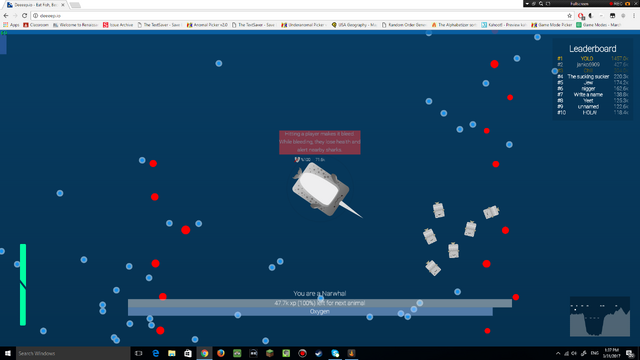The image size is (640, 360).
Task: Reload the deeeep.io page
Action: [x=24, y=16]
